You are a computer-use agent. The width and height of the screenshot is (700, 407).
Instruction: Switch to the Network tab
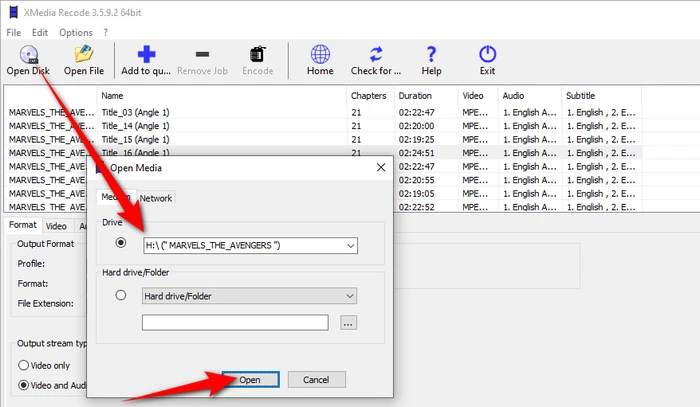(156, 198)
